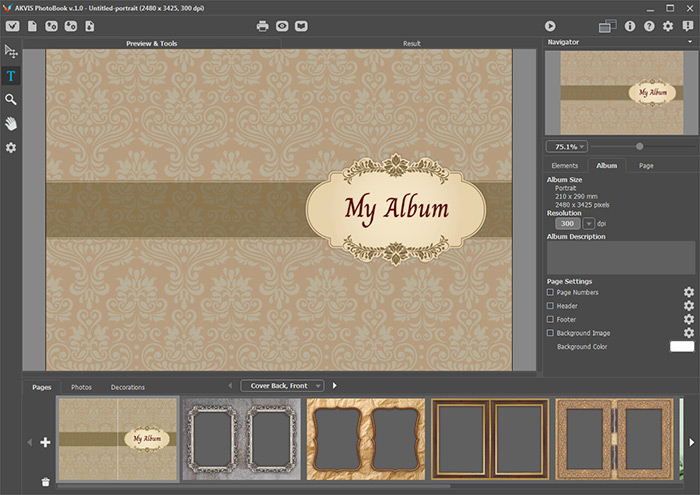Go to previous page arrow beside dropdown

point(230,385)
